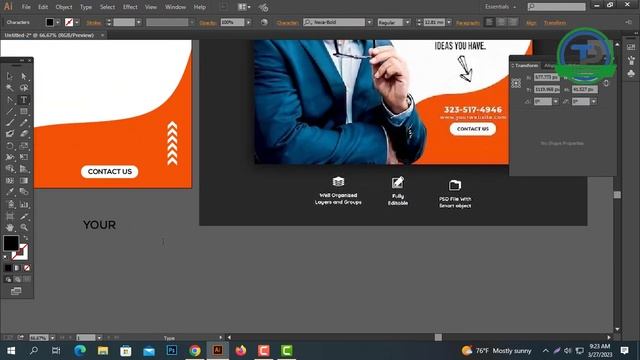Open font family dropdown arrow
Screen dimensions: 640x360
369,22
